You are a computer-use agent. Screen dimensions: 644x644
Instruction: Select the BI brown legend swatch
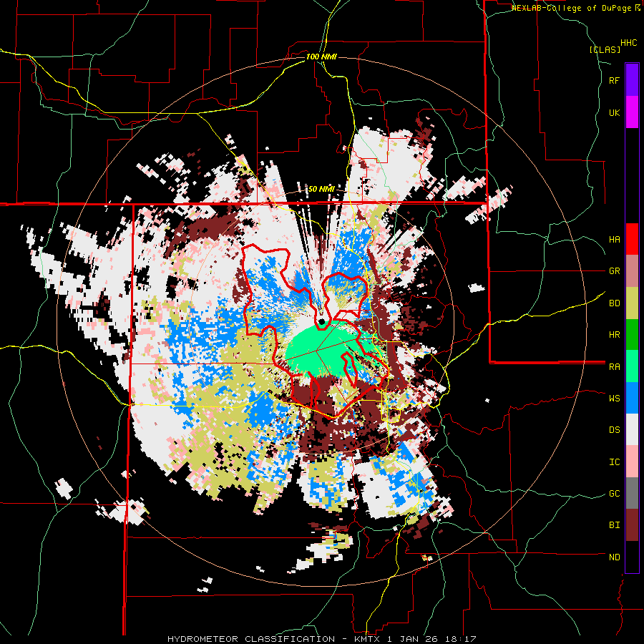[632, 525]
